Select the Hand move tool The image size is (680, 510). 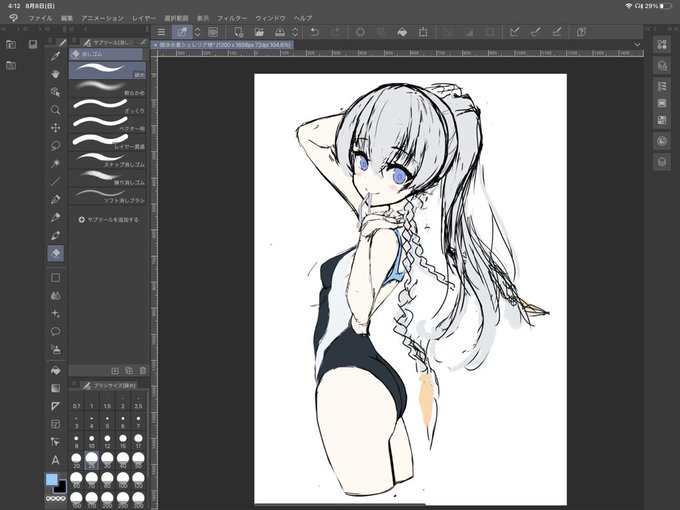click(x=56, y=74)
